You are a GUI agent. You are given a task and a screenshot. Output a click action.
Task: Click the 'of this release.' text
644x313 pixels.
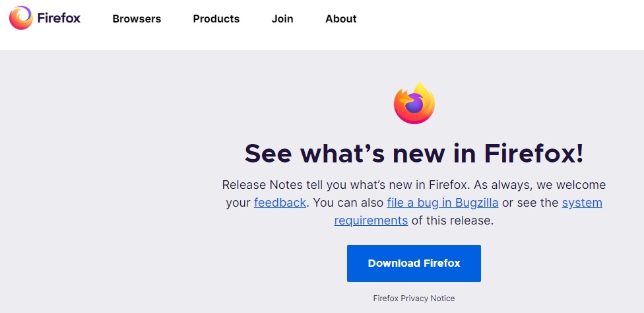click(x=452, y=221)
